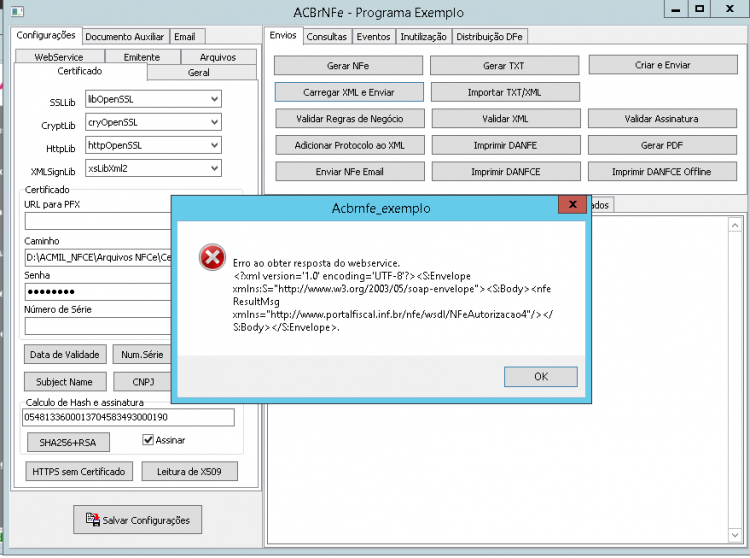Viewport: 750px width, 558px height.
Task: Click OK in the error dialog
Action: [540, 376]
